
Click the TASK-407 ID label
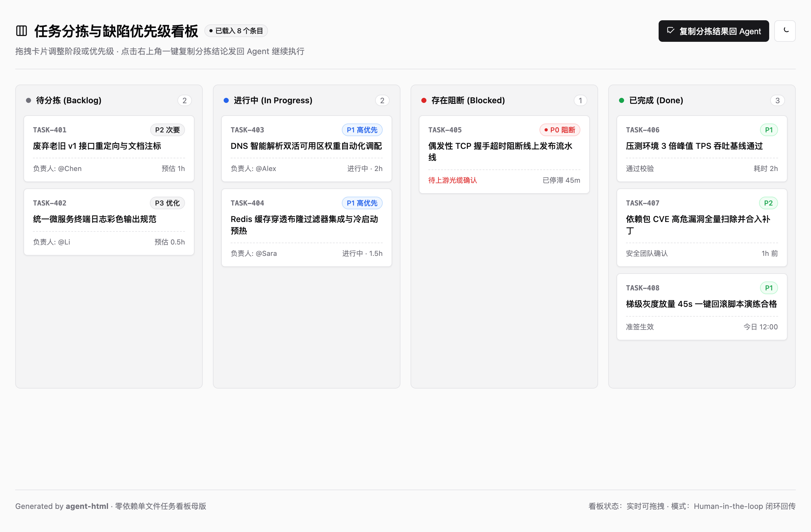[x=643, y=203]
